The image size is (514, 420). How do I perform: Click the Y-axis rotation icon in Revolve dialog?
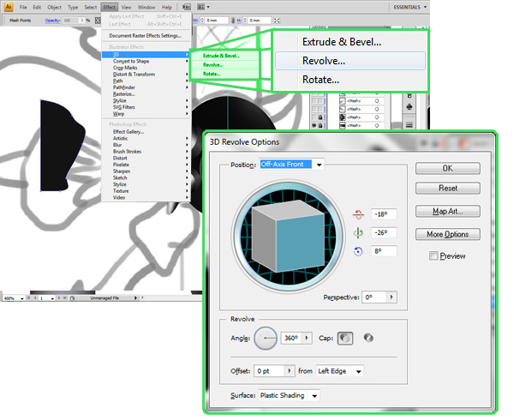click(x=358, y=233)
